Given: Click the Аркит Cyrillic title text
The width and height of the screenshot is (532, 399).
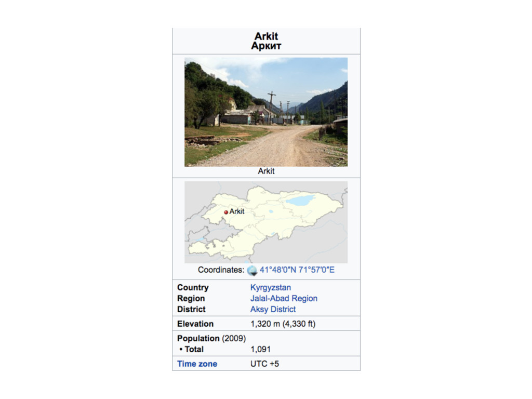Looking at the screenshot, I should point(266,46).
